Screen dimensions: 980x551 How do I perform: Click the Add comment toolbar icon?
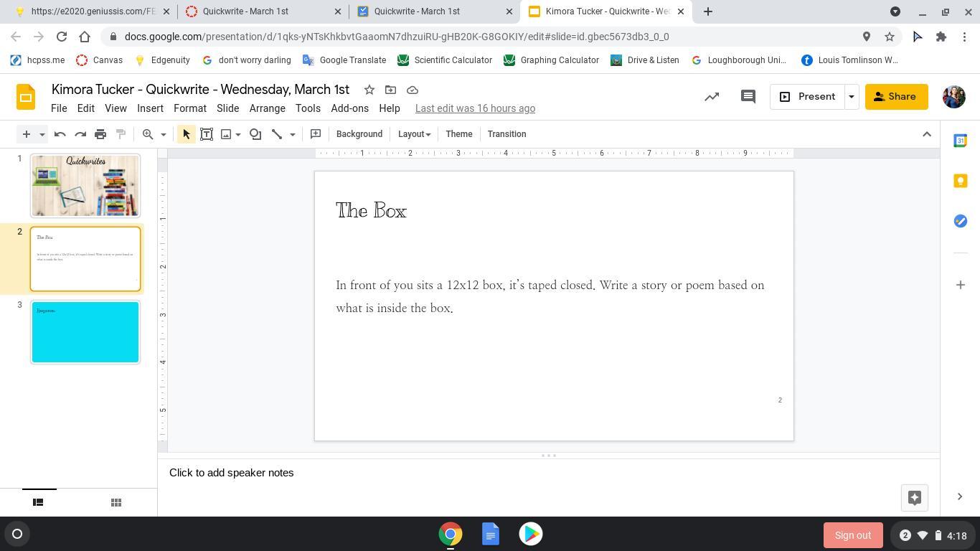[315, 134]
